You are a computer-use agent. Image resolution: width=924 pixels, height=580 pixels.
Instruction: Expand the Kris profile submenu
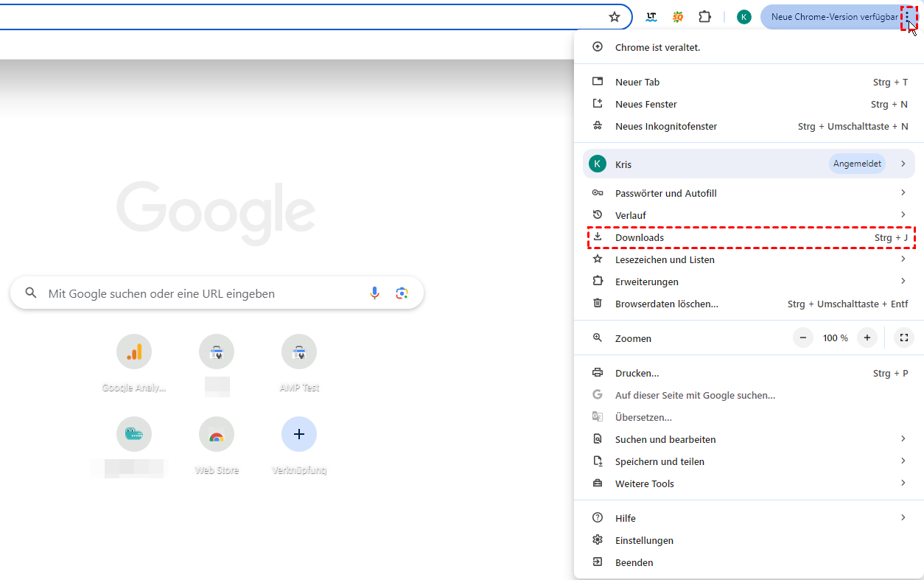(749, 164)
